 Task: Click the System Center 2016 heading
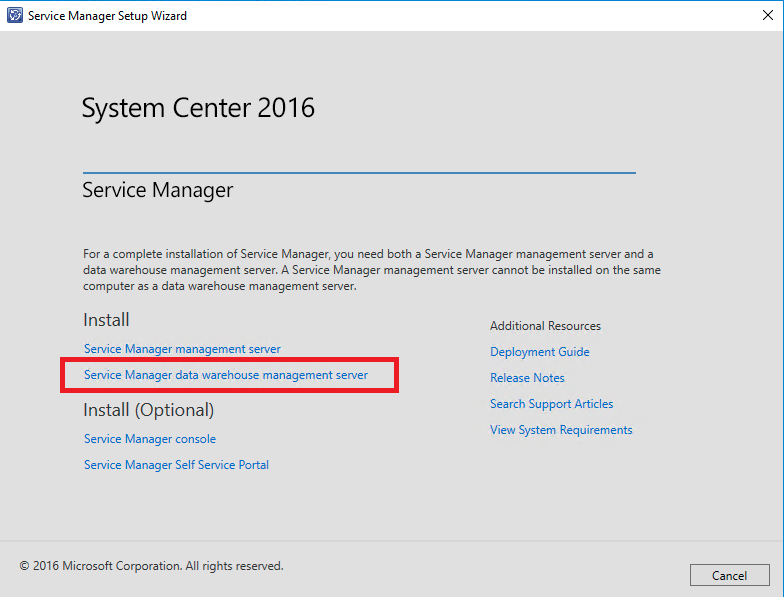pos(198,108)
